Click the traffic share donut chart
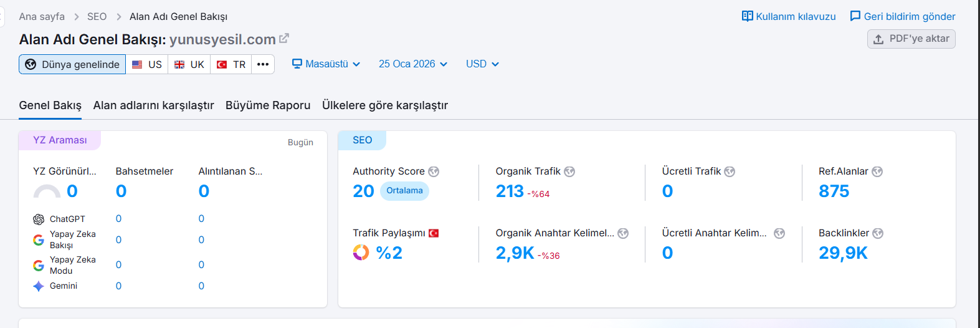 pyautogui.click(x=361, y=253)
